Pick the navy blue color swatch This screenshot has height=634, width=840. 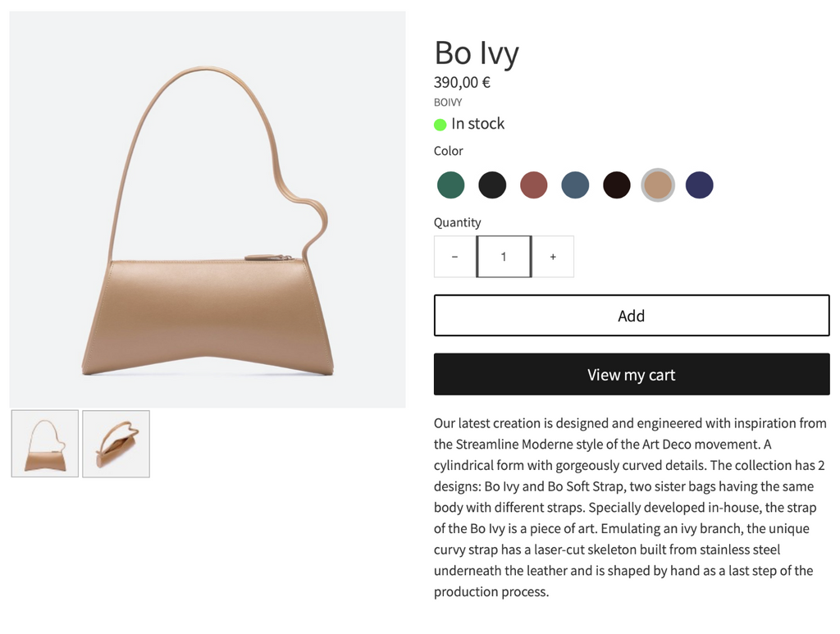click(x=700, y=185)
